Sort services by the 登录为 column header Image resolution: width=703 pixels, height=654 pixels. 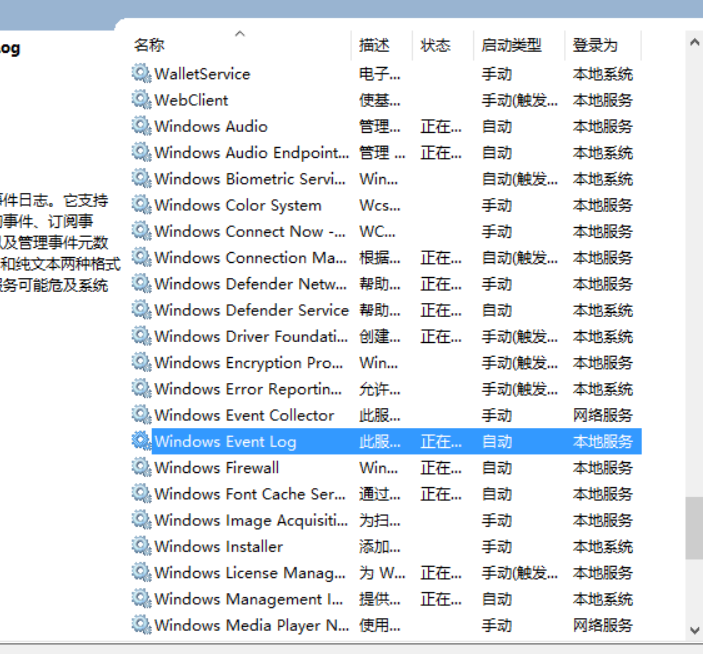(595, 45)
